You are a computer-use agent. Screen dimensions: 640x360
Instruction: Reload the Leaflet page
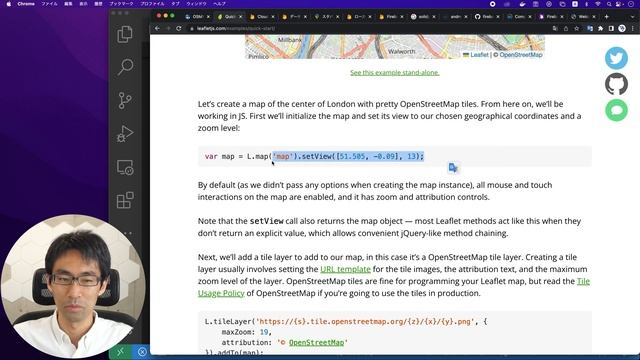[x=179, y=29]
